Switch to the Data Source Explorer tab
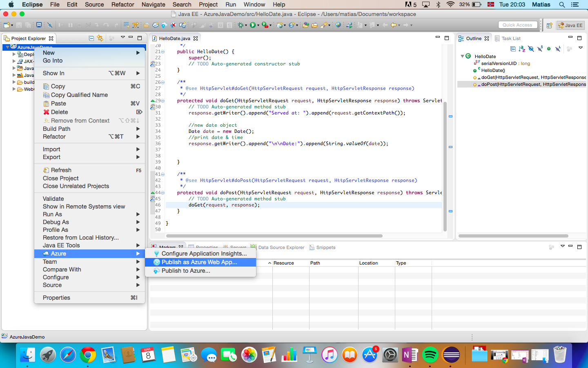 pos(277,247)
